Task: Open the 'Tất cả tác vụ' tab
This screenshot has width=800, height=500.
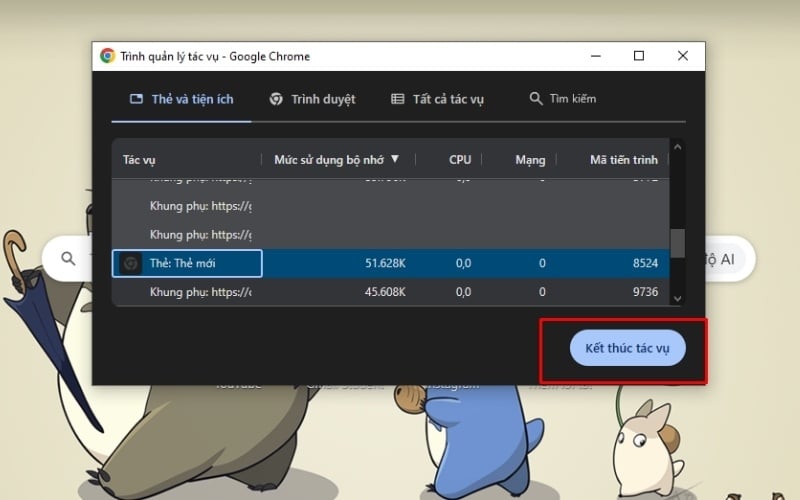Action: click(437, 99)
